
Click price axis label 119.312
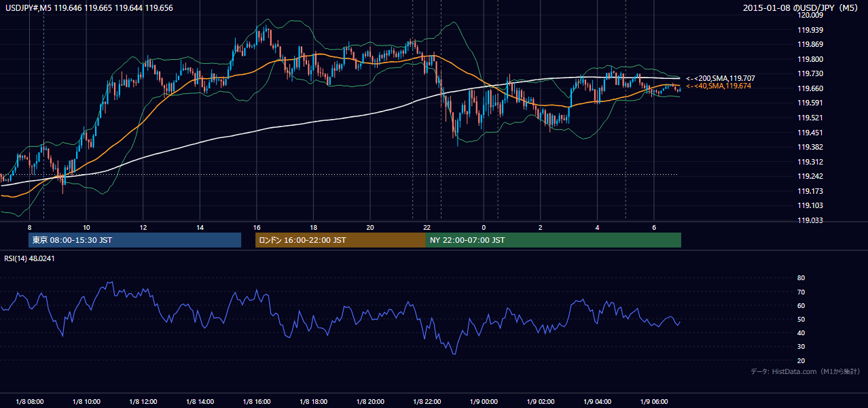[810, 162]
